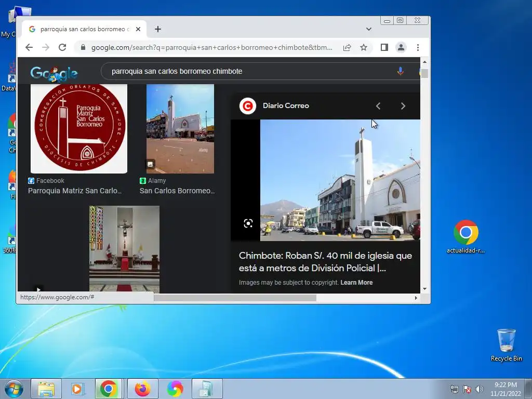
Task: Click the image badge icon on the Alamy thumbnail
Action: pos(150,164)
